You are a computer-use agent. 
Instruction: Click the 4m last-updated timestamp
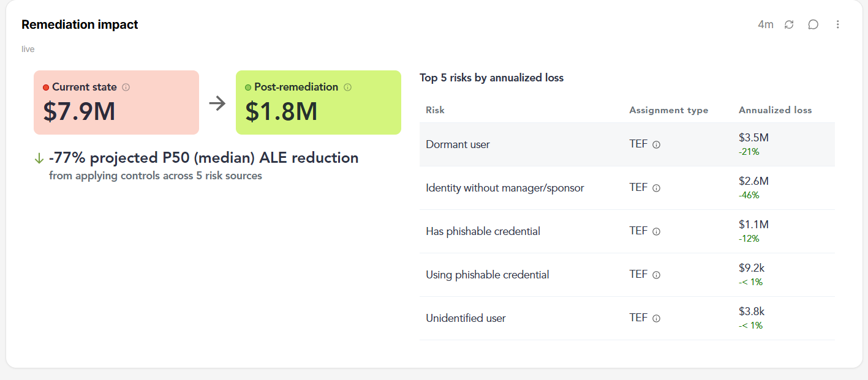[766, 24]
